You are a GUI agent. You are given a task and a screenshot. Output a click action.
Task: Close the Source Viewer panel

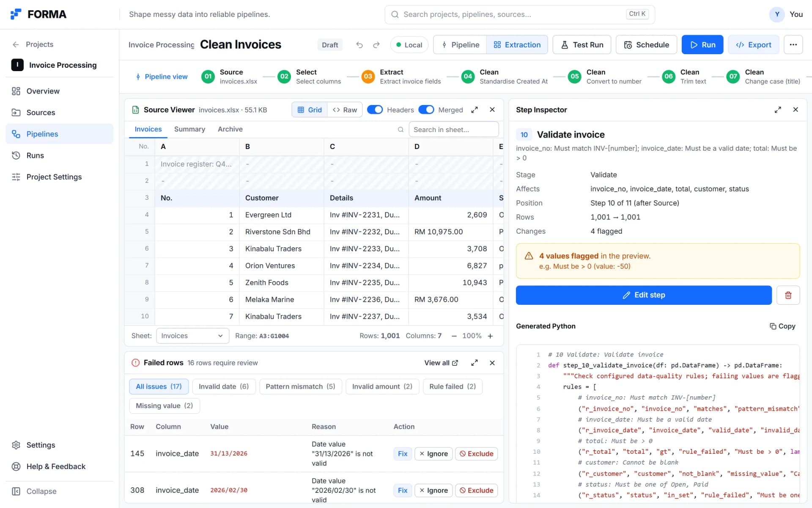tap(492, 110)
